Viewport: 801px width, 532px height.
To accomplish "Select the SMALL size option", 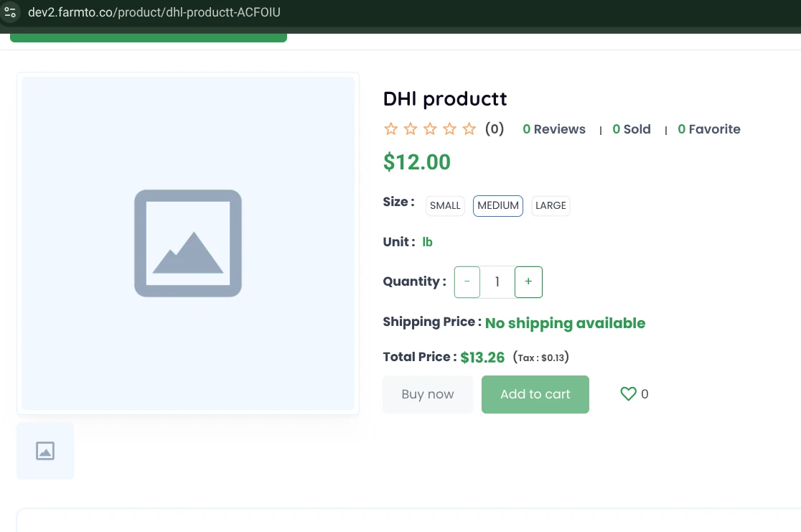I will coord(445,205).
